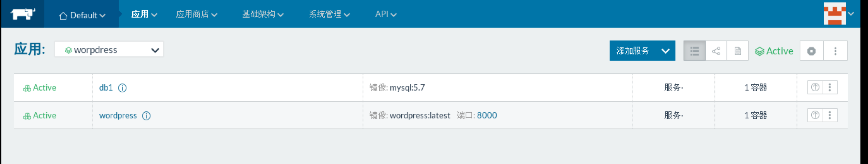Open the stack more actions kebab menu
The image size is (868, 164).
[835, 51]
